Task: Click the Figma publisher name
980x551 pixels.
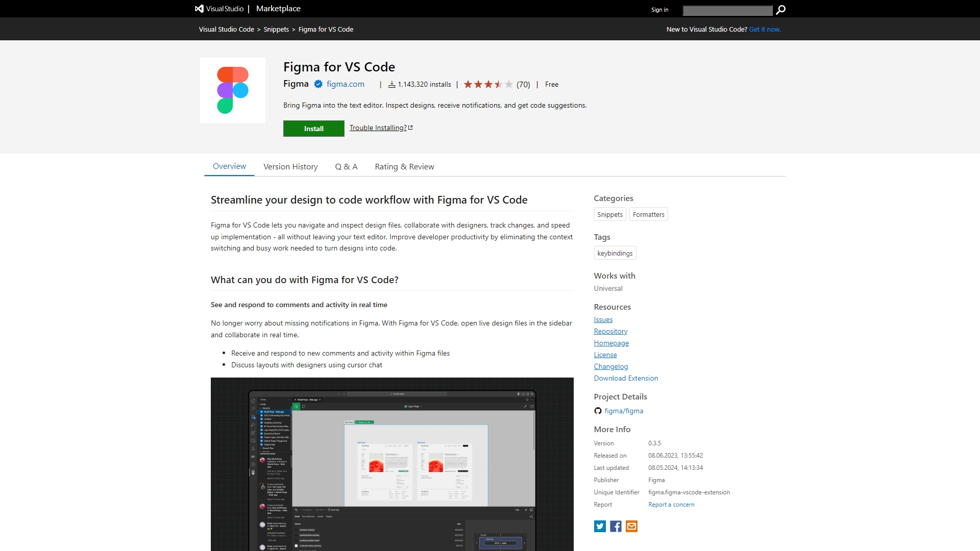Action: tap(296, 84)
